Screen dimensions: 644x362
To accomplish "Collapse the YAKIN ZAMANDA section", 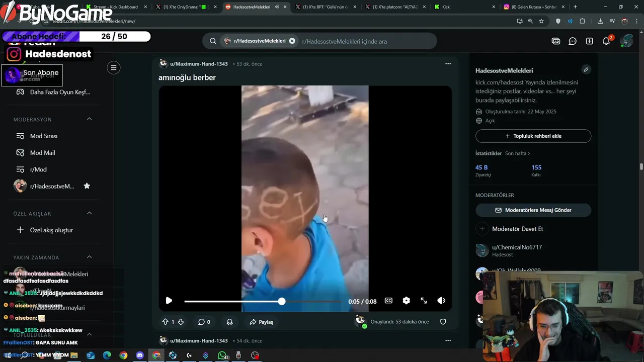I will pyautogui.click(x=89, y=257).
